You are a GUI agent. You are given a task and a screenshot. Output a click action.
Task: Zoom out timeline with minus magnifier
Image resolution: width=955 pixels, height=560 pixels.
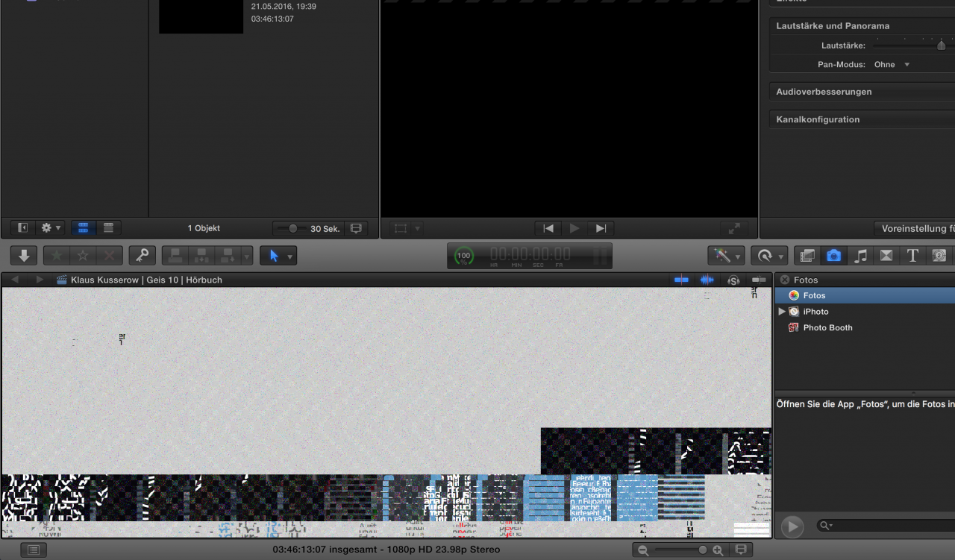(x=643, y=550)
